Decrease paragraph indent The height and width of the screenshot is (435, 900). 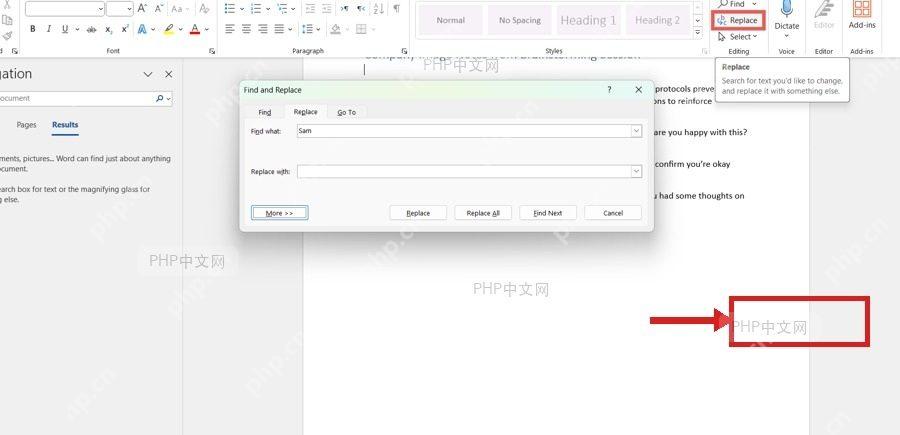click(310, 9)
